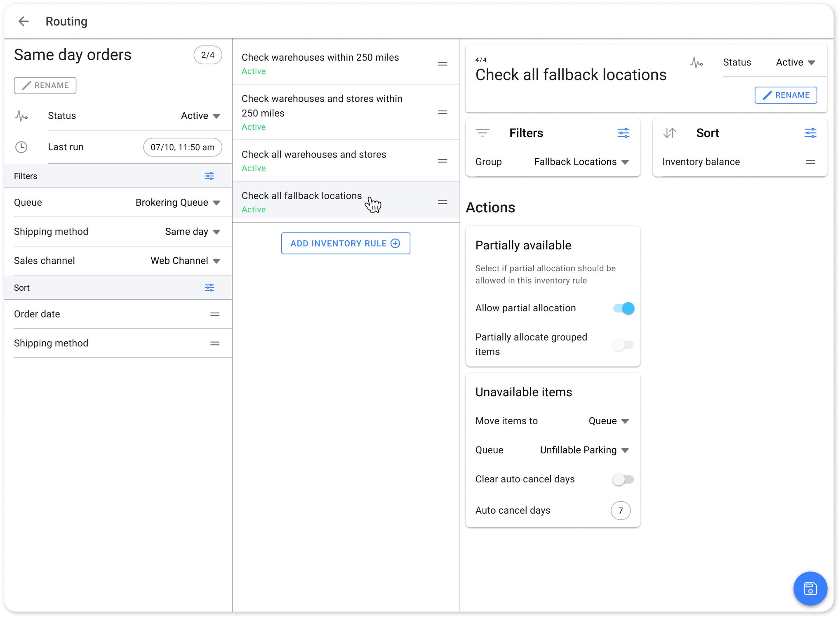Screen dimensions: 840x618
Task: Click the pulse icon beside the rule Status
Action: (696, 63)
